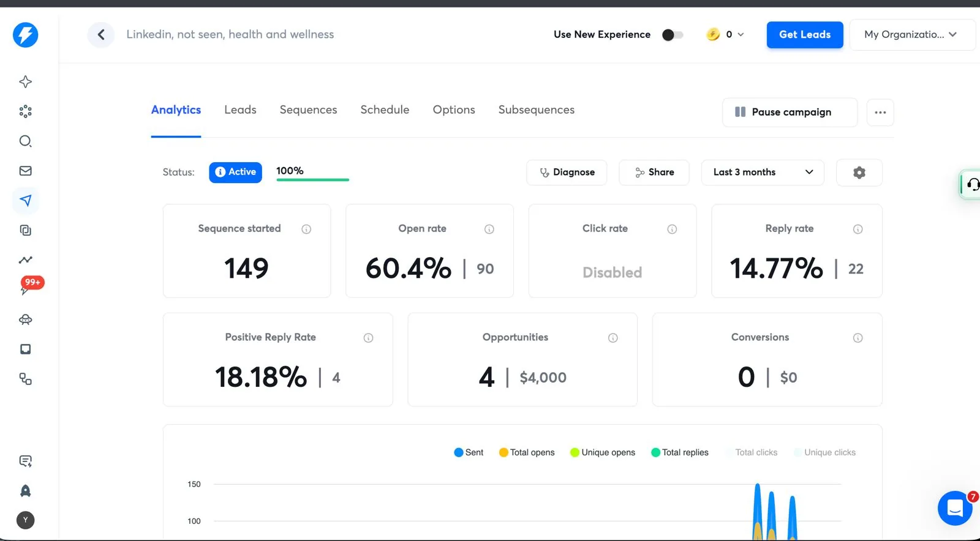This screenshot has height=541, width=980.
Task: Show info for Opportunities metric
Action: tap(612, 338)
